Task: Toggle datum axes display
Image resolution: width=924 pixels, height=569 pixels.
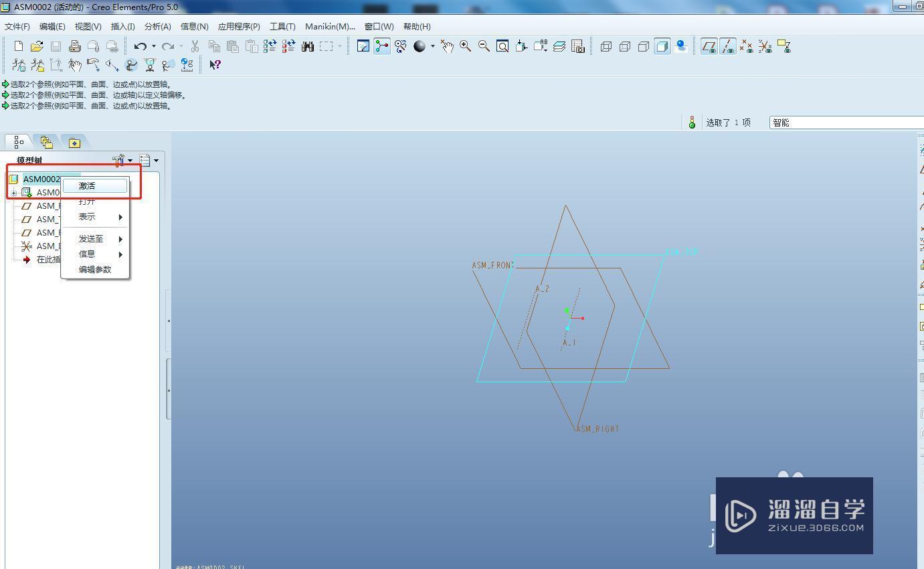Action: 728,46
